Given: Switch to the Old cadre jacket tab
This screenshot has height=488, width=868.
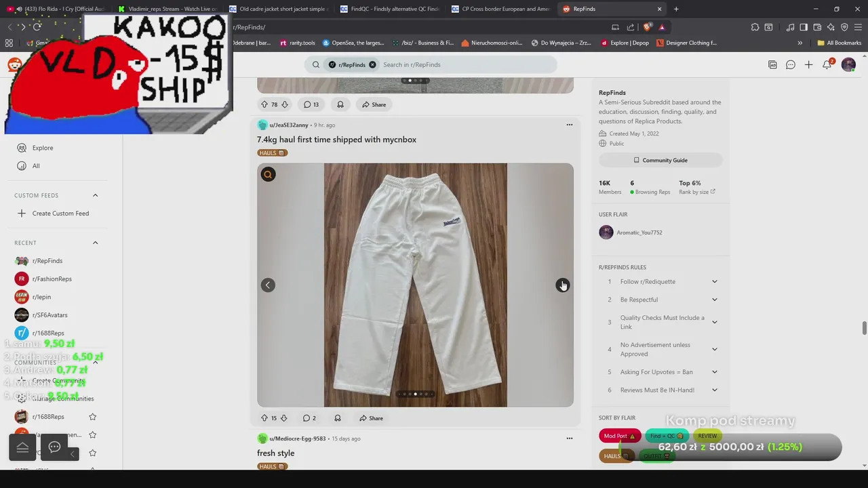Looking at the screenshot, I should (x=278, y=9).
